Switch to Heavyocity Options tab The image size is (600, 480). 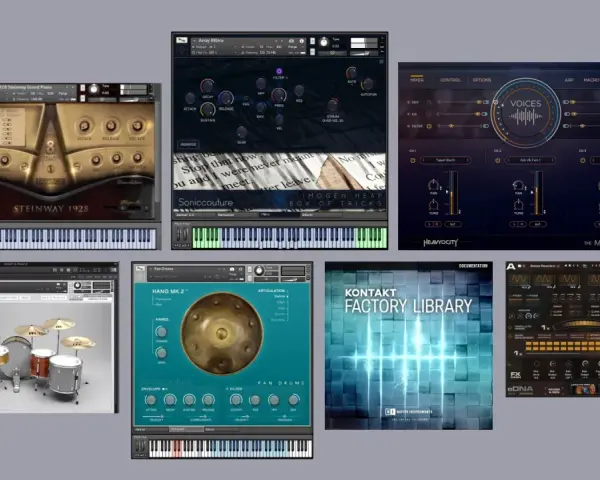click(482, 80)
